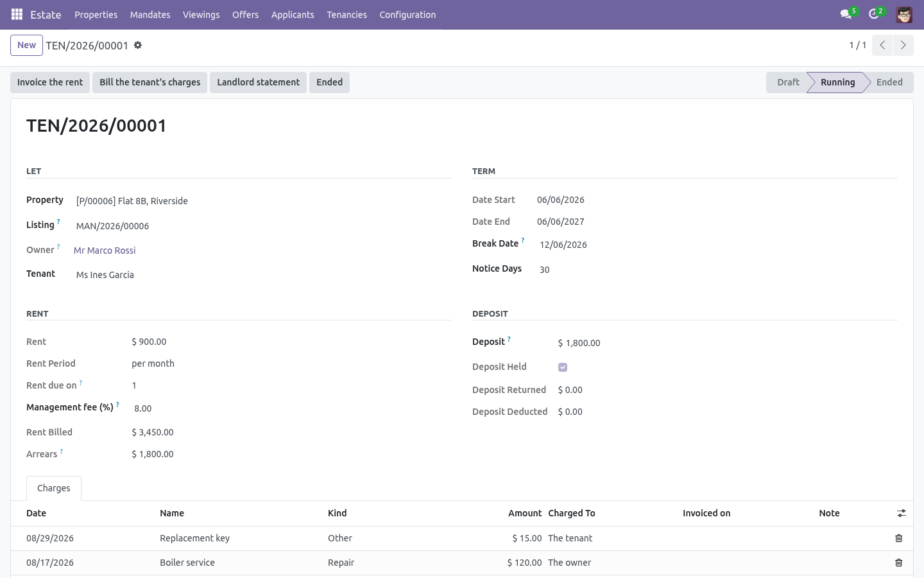Open the Mandates menu
Image resolution: width=924 pixels, height=578 pixels.
click(150, 15)
